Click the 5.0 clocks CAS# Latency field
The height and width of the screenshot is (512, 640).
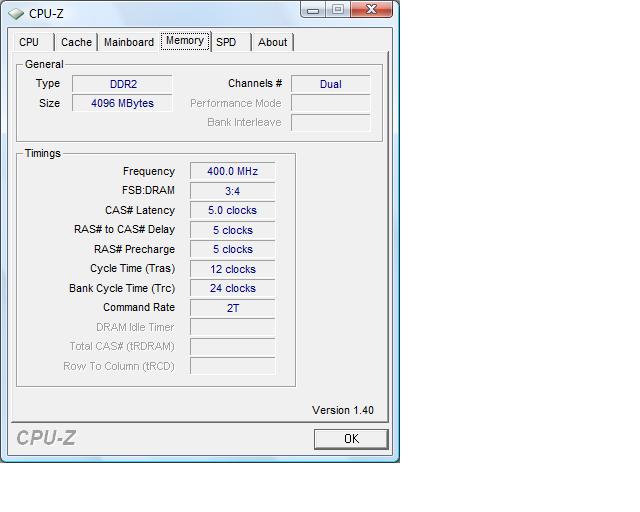point(233,210)
